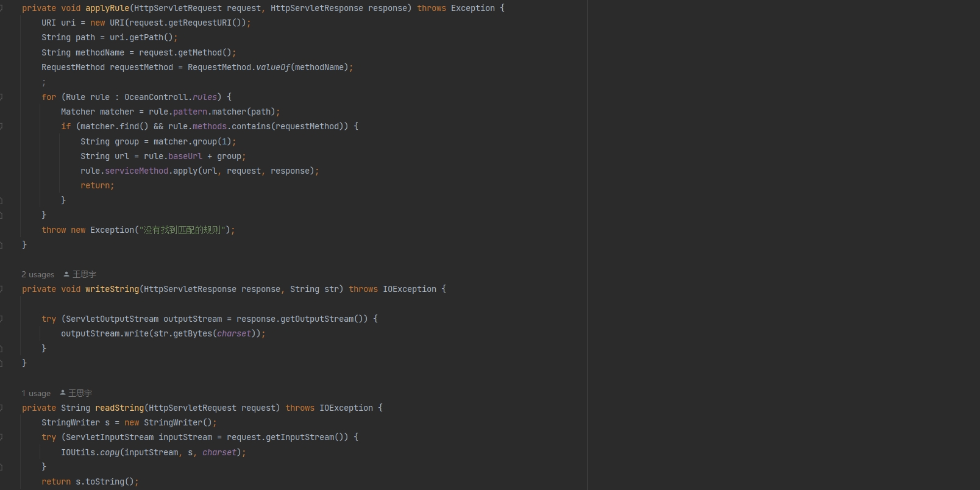
Task: Click s.toString() in return statement
Action: click(105, 481)
